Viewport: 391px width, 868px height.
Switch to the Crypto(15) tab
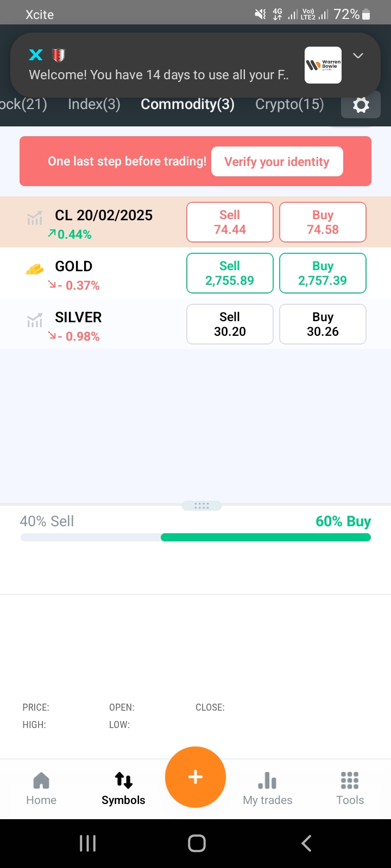(x=289, y=104)
